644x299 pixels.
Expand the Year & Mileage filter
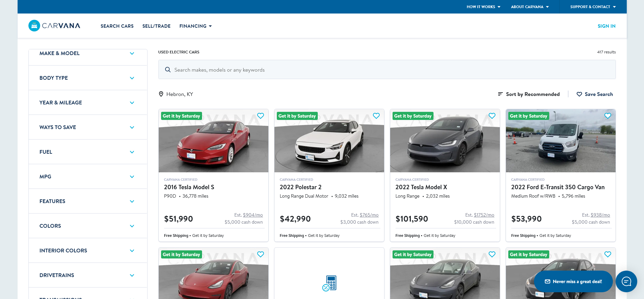[x=88, y=103]
